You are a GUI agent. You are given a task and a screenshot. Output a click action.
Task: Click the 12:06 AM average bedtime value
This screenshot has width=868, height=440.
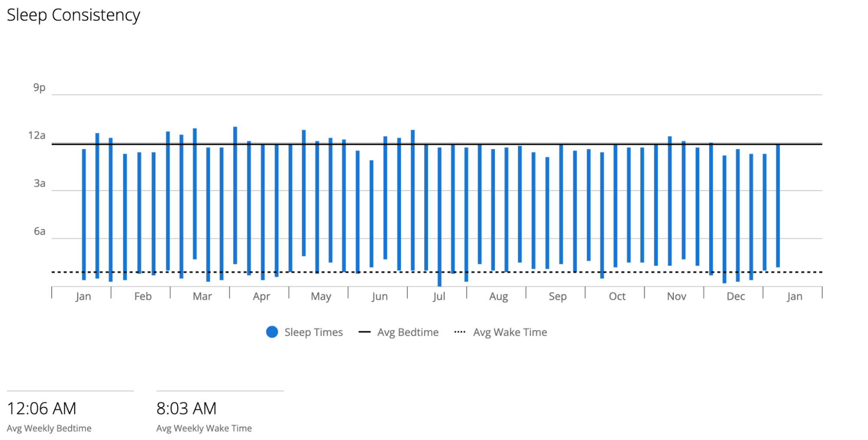pyautogui.click(x=42, y=408)
